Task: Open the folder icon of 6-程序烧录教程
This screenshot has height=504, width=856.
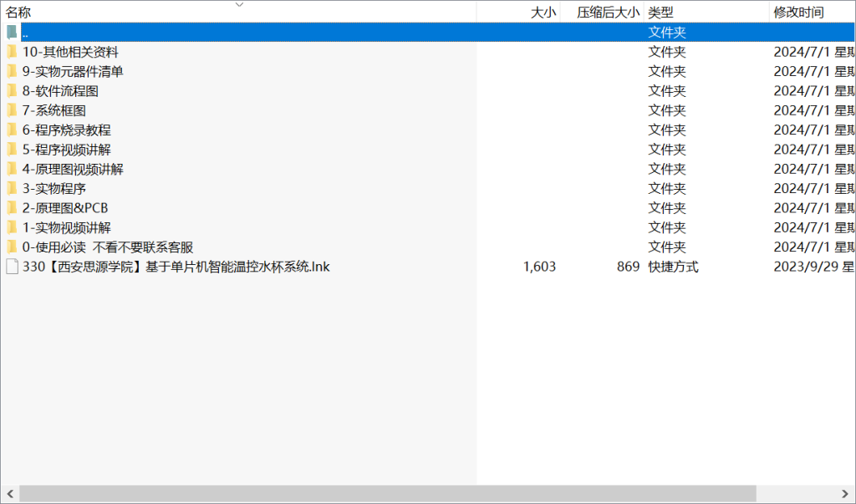Action: 11,130
